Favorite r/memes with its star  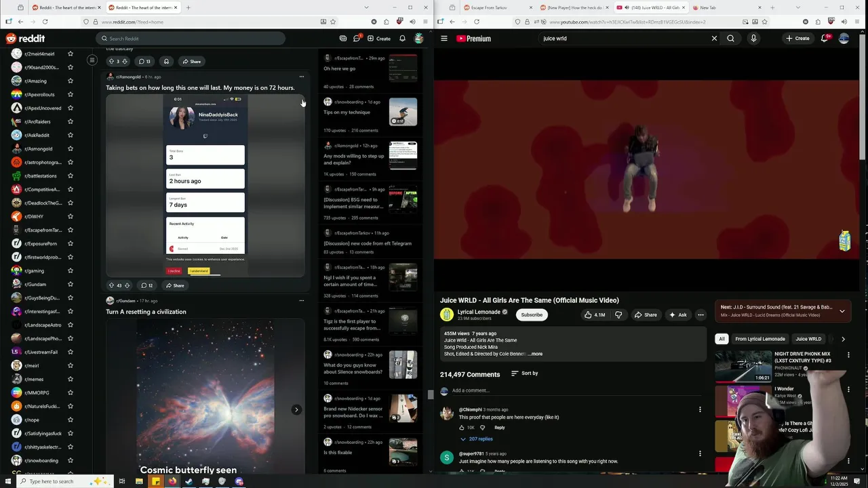[71, 380]
